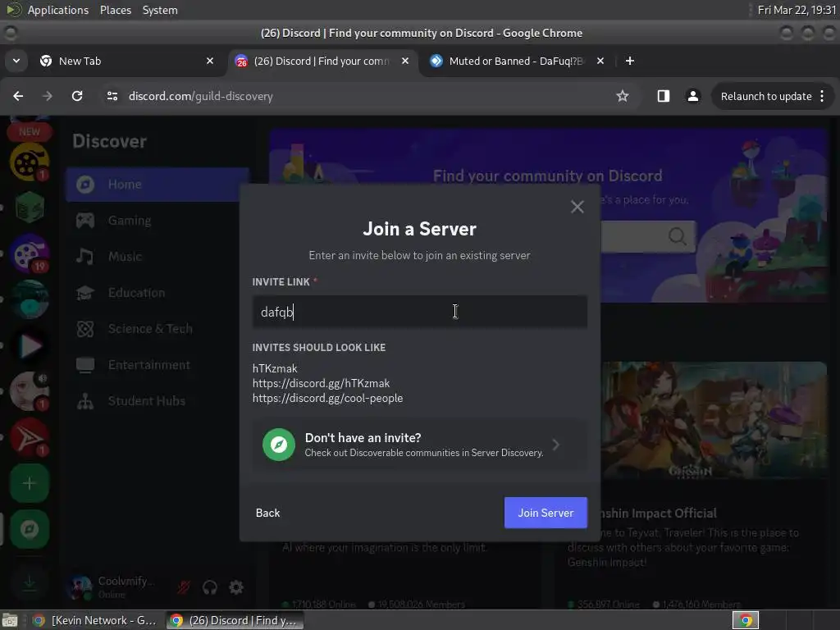This screenshot has width=840, height=630.
Task: Click the Add a Server plus icon
Action: click(x=30, y=483)
